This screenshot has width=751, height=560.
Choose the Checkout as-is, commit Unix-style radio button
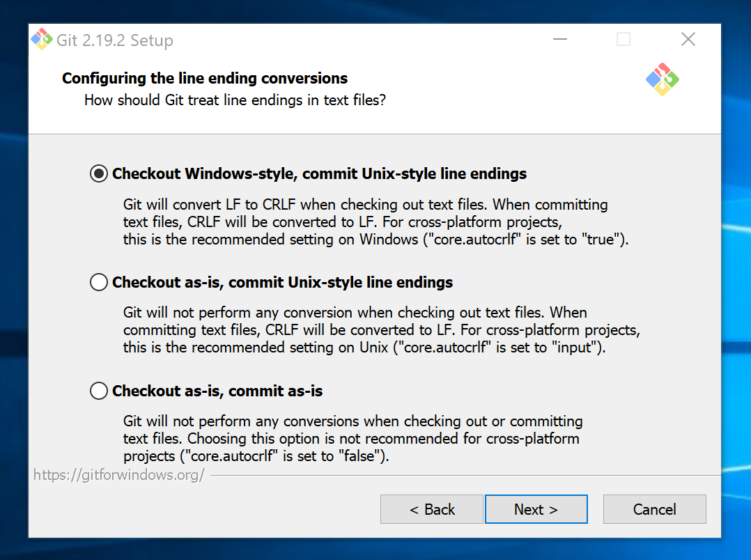coord(99,282)
